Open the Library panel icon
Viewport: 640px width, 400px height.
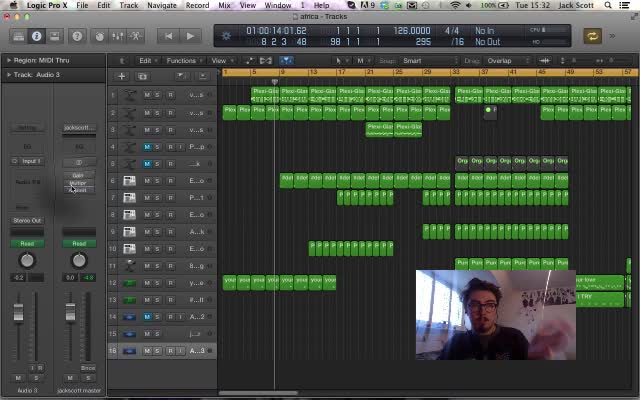point(18,36)
